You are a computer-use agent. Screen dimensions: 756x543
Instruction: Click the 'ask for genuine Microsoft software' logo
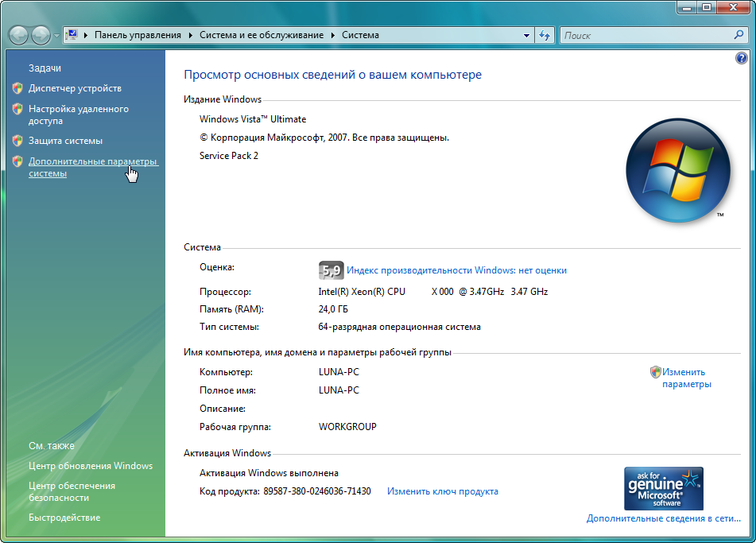click(x=664, y=488)
